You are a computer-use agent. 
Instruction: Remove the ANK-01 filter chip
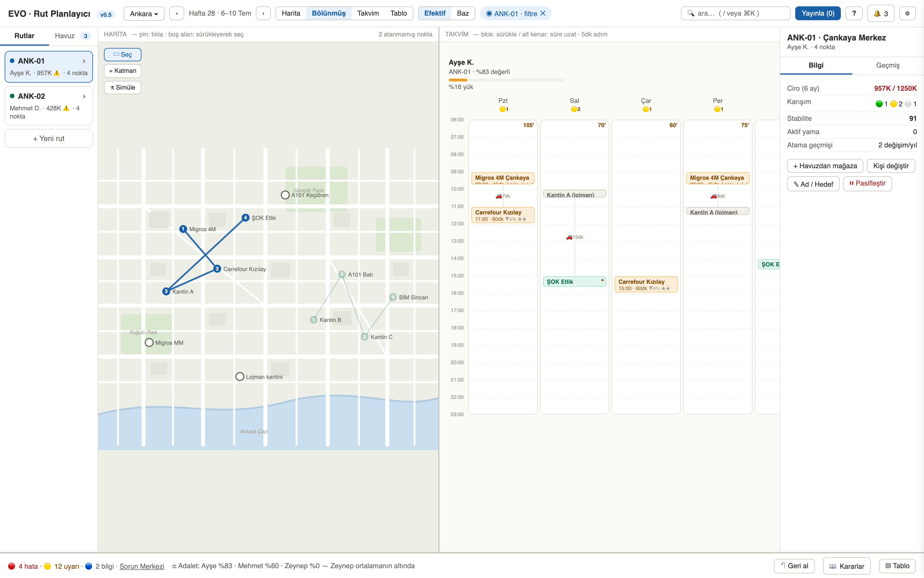click(543, 13)
